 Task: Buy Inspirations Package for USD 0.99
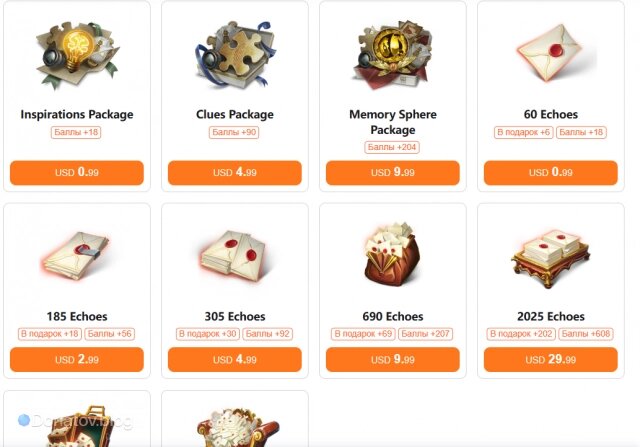point(77,173)
